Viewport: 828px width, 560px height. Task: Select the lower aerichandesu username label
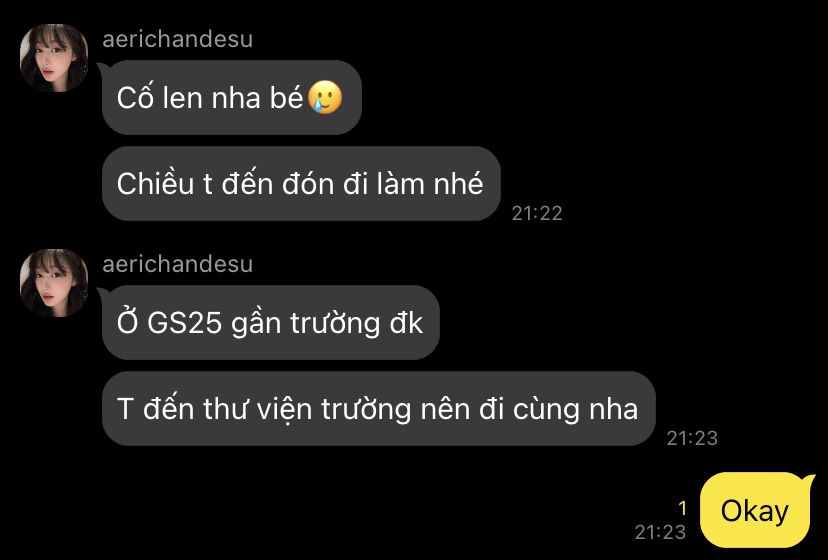point(177,264)
